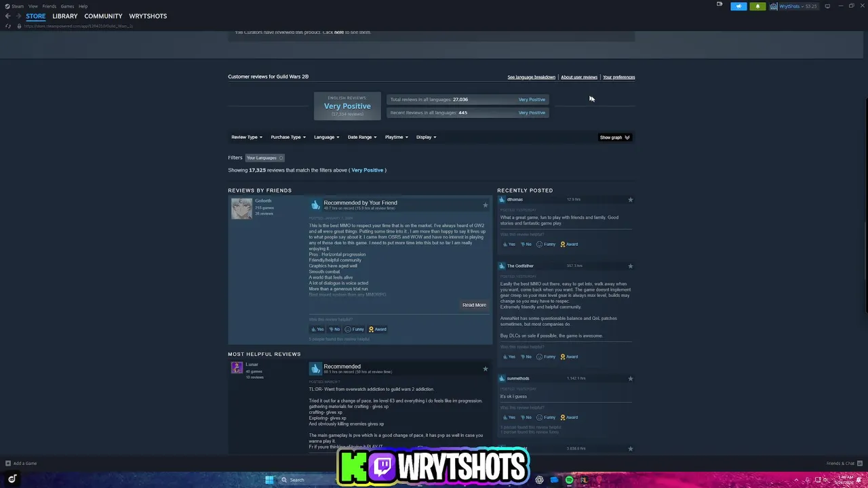This screenshot has width=868, height=488.
Task: Open the blue announcements megaphone button
Action: click(x=738, y=6)
